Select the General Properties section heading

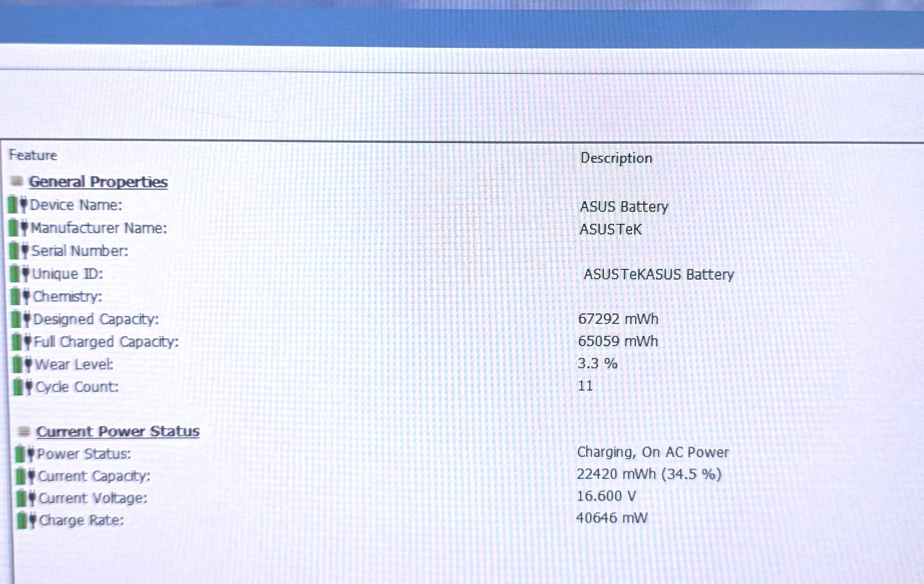(98, 182)
